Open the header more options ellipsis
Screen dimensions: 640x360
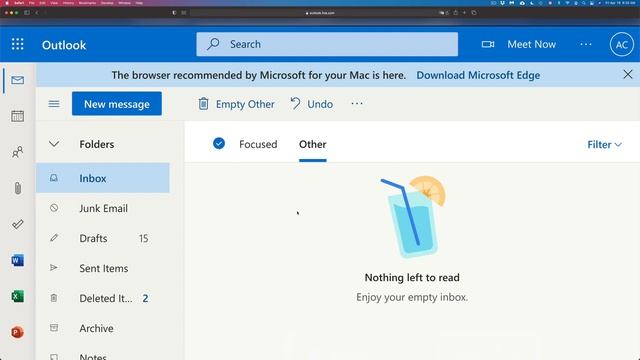click(586, 44)
